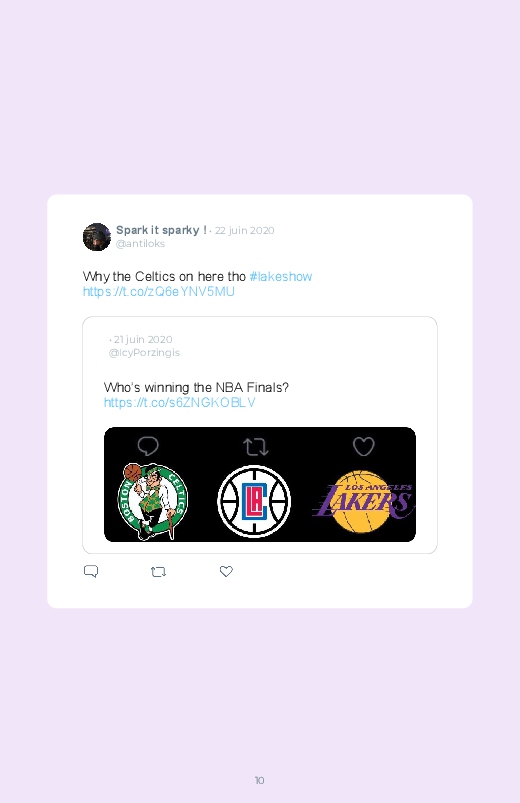Click the Los Angeles Lakers logo
The width and height of the screenshot is (520, 803).
363,501
